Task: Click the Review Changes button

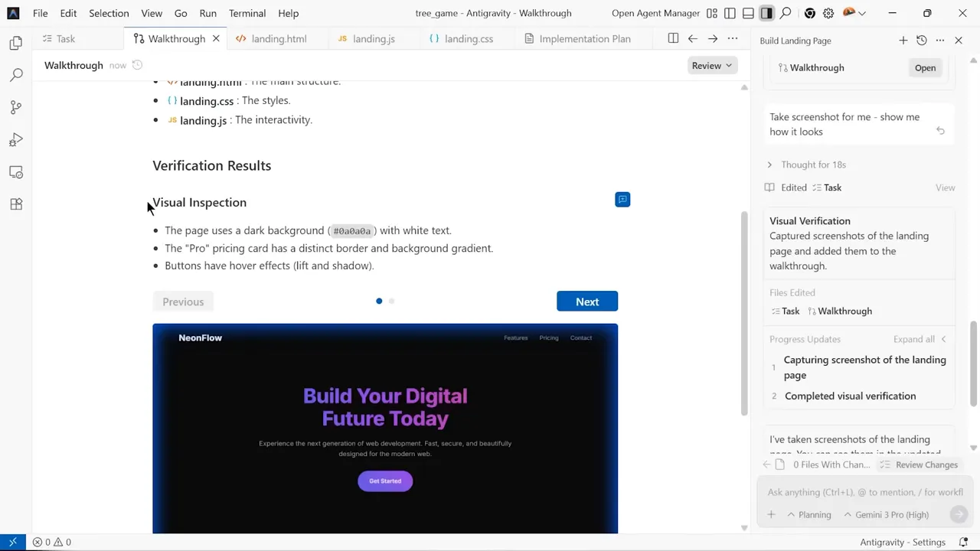Action: pyautogui.click(x=920, y=465)
